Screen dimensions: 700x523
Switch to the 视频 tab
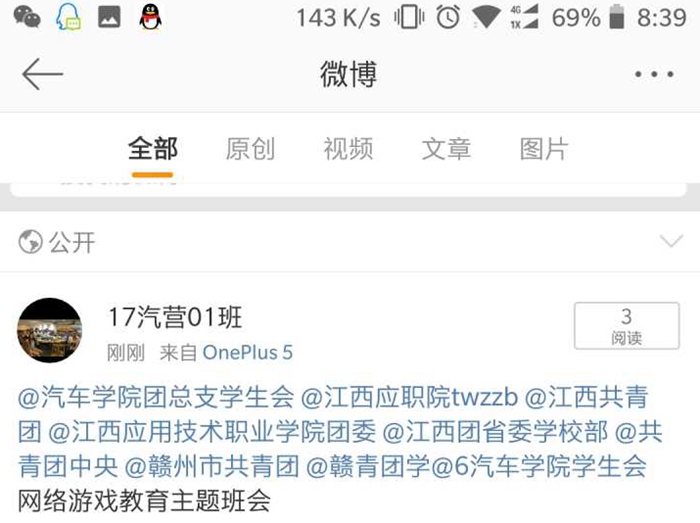click(x=348, y=149)
